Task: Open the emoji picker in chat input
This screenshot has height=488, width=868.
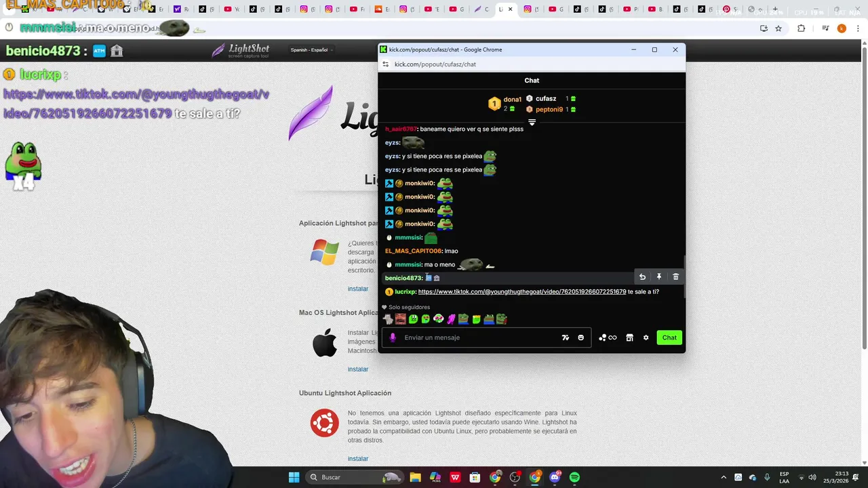Action: pos(581,338)
